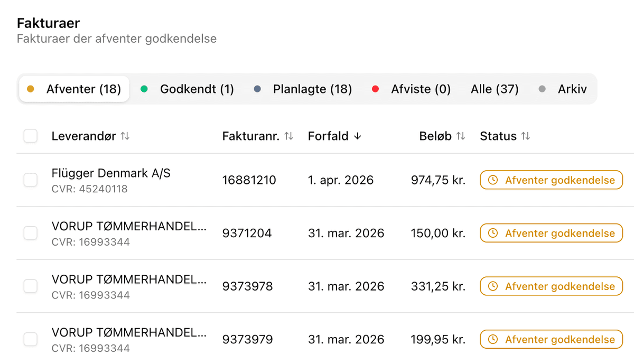634x364 pixels.
Task: Click the grey dot beside Arkiv filter
Action: (542, 89)
